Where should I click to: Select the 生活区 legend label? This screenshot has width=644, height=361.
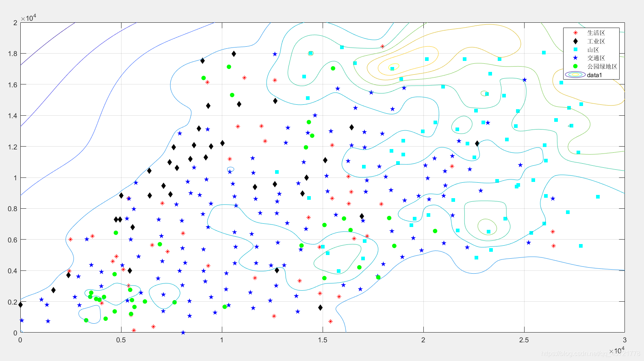coord(596,33)
